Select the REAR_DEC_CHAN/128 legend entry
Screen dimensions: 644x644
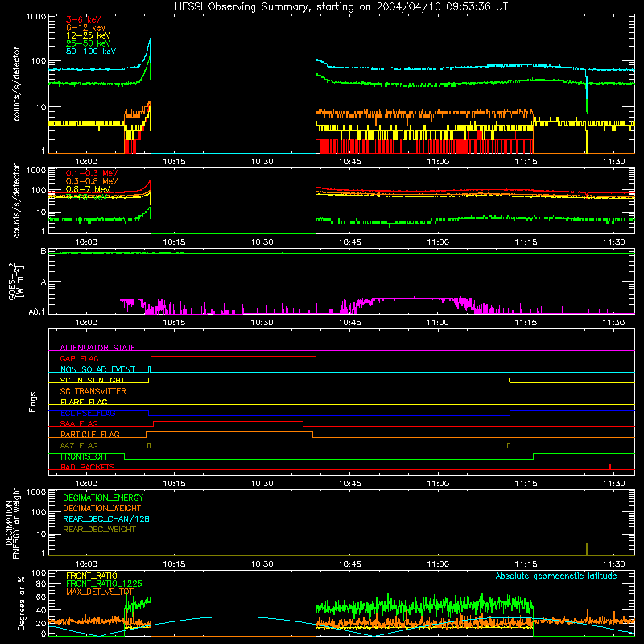tap(106, 518)
